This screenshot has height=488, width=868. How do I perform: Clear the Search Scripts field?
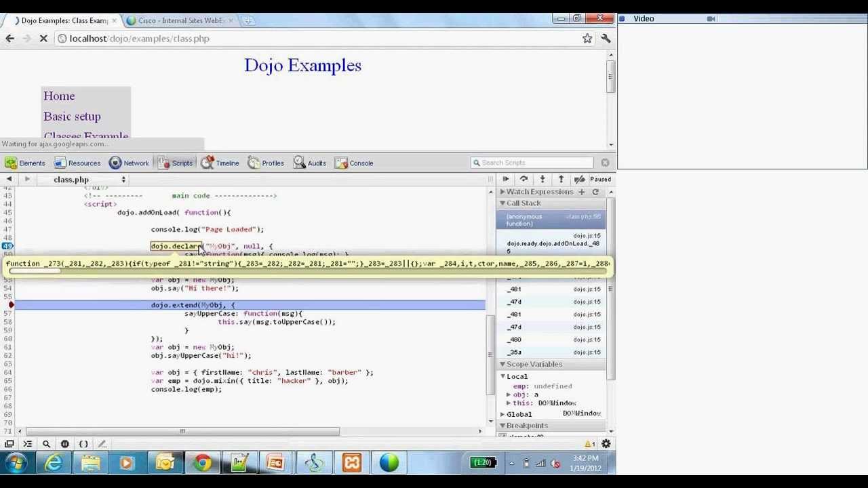point(605,163)
